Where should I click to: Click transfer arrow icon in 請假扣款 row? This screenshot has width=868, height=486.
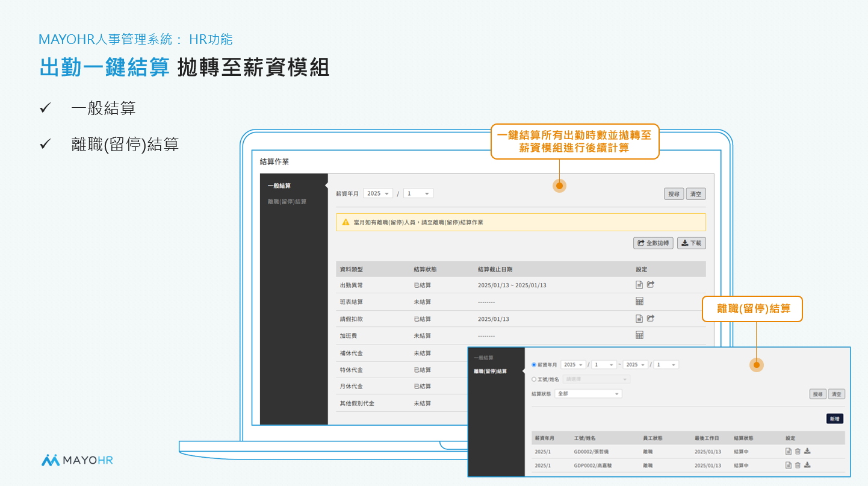pyautogui.click(x=651, y=319)
